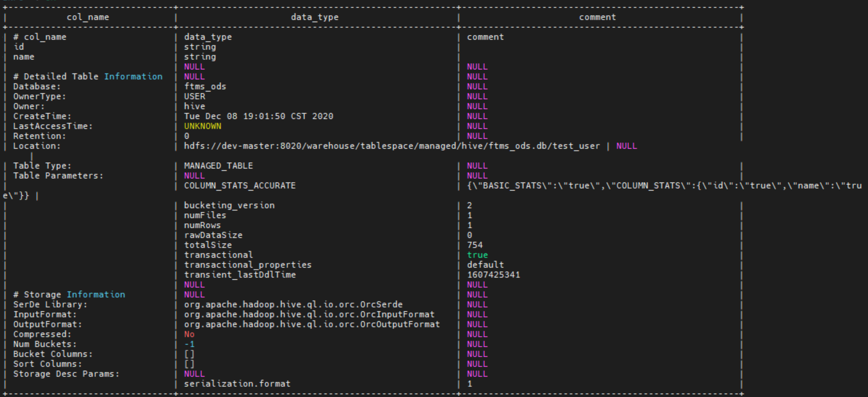Click the OutputFormat: label
Viewport: 868px width, 397px height.
coord(48,324)
